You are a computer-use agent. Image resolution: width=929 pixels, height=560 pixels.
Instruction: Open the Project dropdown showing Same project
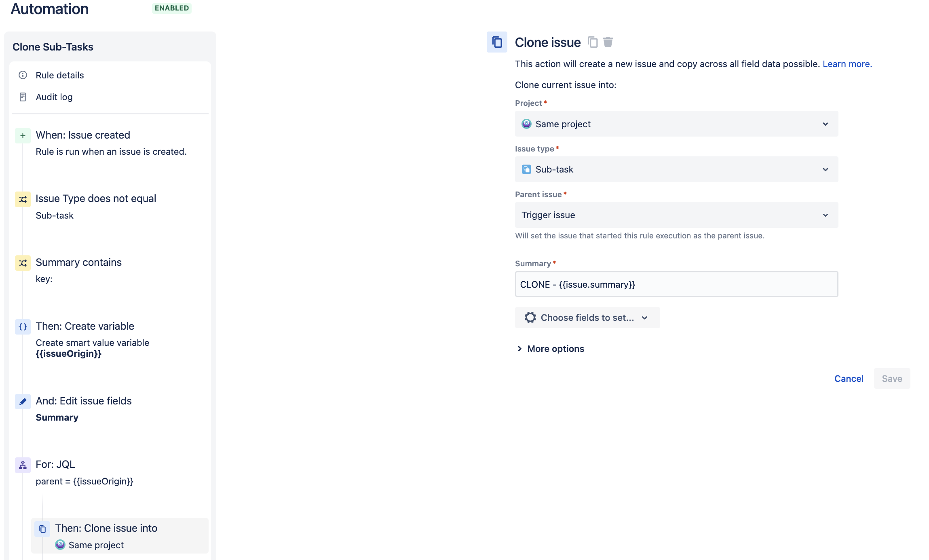(676, 124)
